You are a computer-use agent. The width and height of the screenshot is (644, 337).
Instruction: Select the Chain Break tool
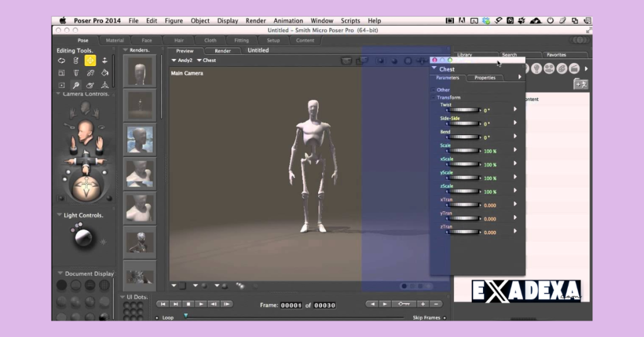coord(91,73)
